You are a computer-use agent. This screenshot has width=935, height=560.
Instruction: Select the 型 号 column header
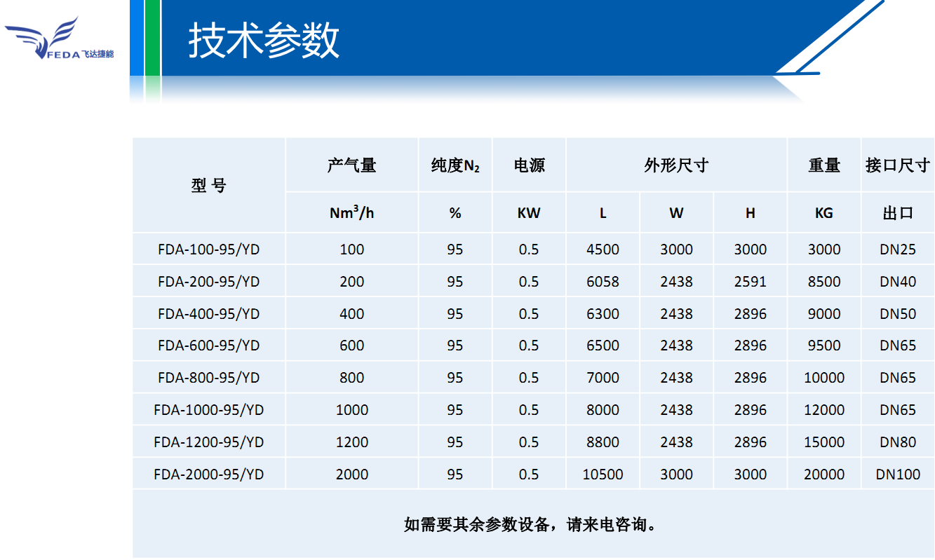[x=209, y=186]
